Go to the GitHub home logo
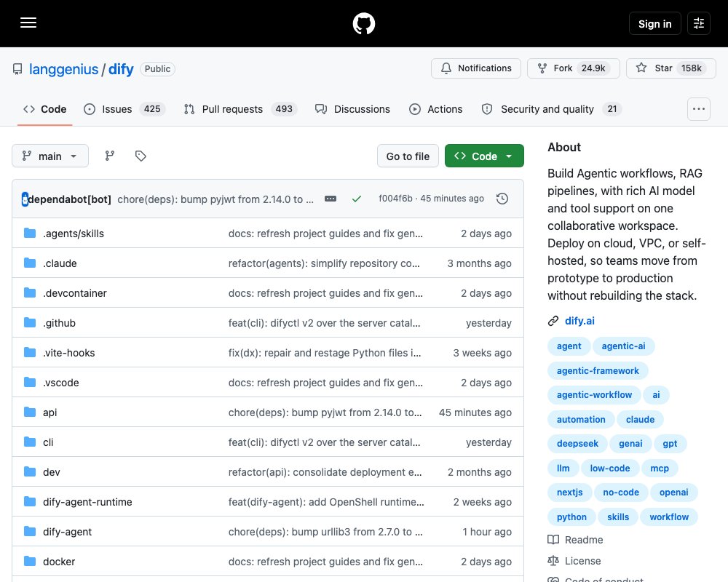 pos(363,23)
